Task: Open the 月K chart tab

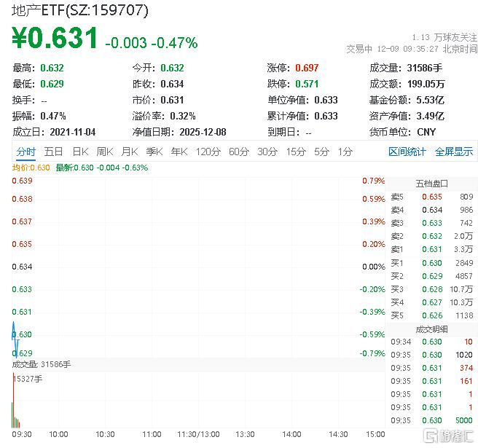Action: coord(130,152)
